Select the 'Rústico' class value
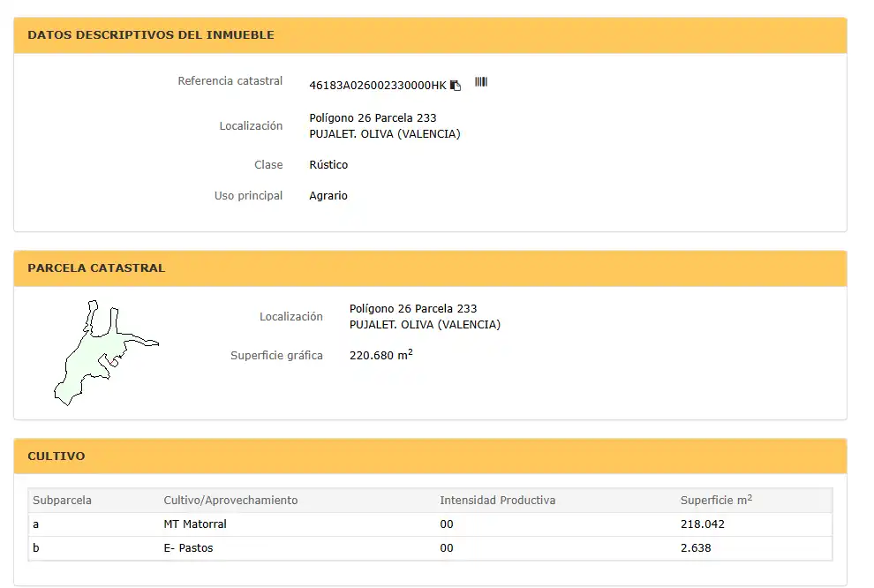 [328, 165]
